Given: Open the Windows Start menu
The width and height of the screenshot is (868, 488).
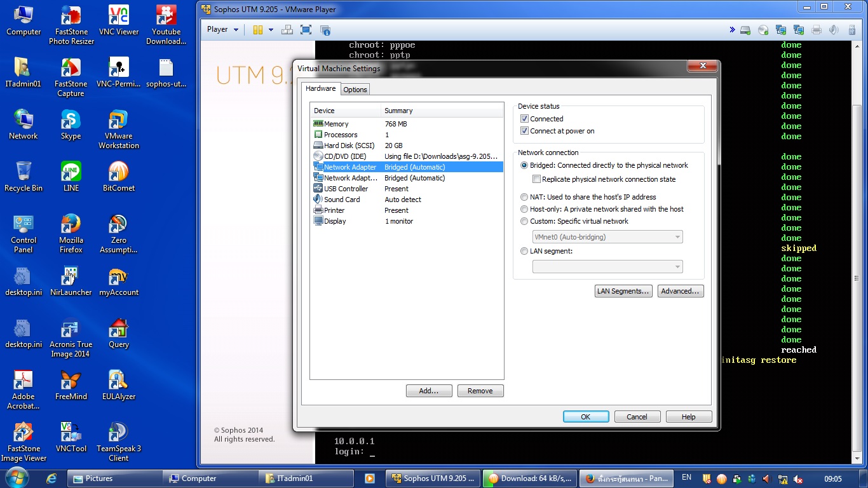Looking at the screenshot, I should click(x=16, y=478).
